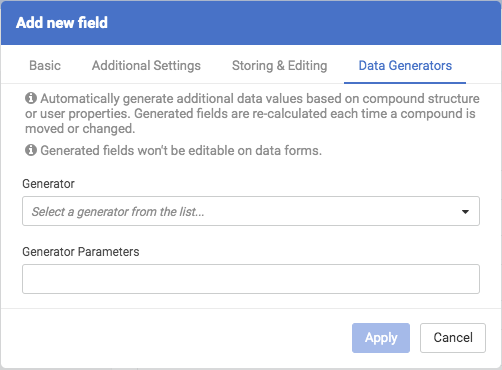Switch to the Basic tab
The height and width of the screenshot is (370, 502).
coord(45,66)
